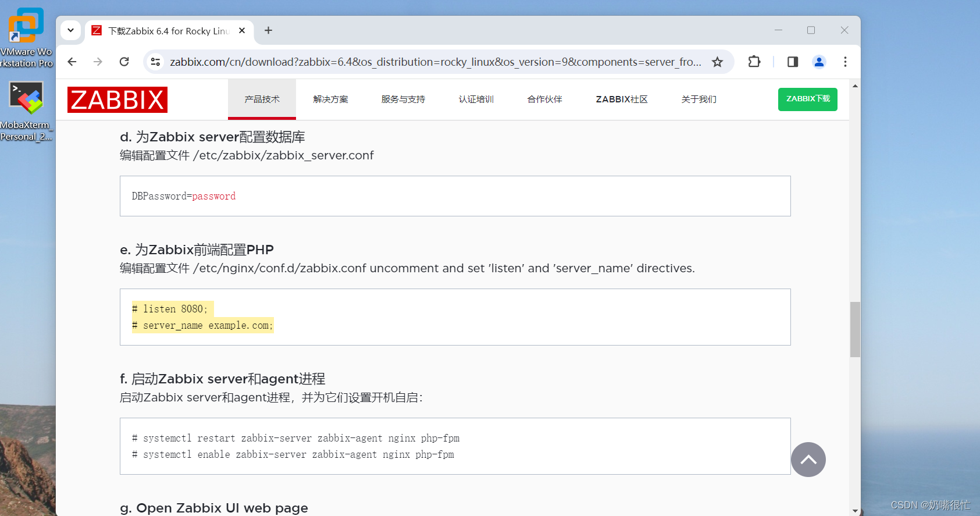Click the DBPassword=password code line
980x516 pixels.
click(184, 196)
